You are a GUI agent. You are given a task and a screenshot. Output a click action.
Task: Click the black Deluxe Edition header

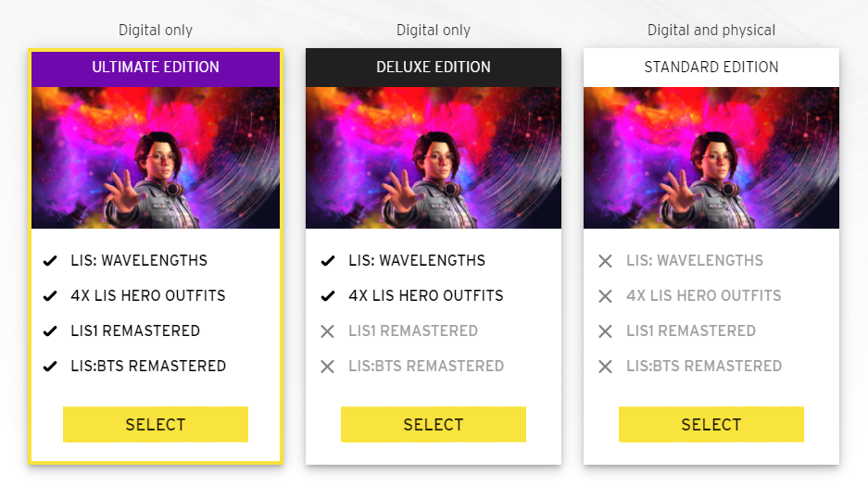pyautogui.click(x=433, y=68)
